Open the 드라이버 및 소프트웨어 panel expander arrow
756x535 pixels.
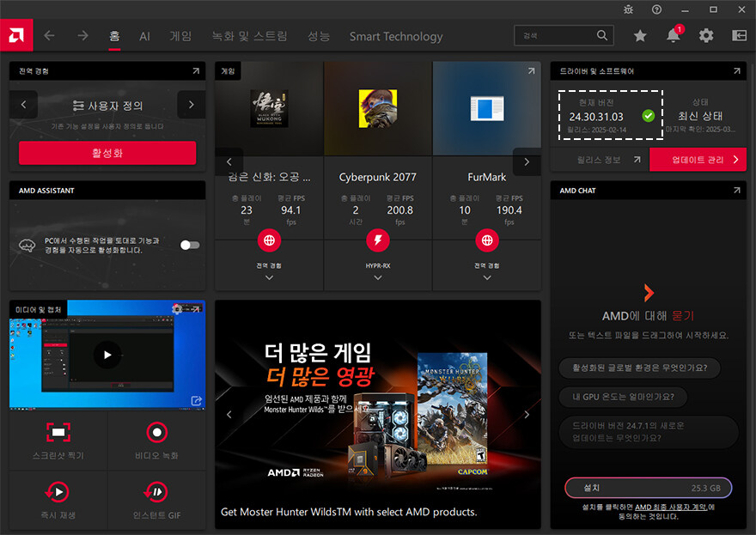(x=736, y=71)
